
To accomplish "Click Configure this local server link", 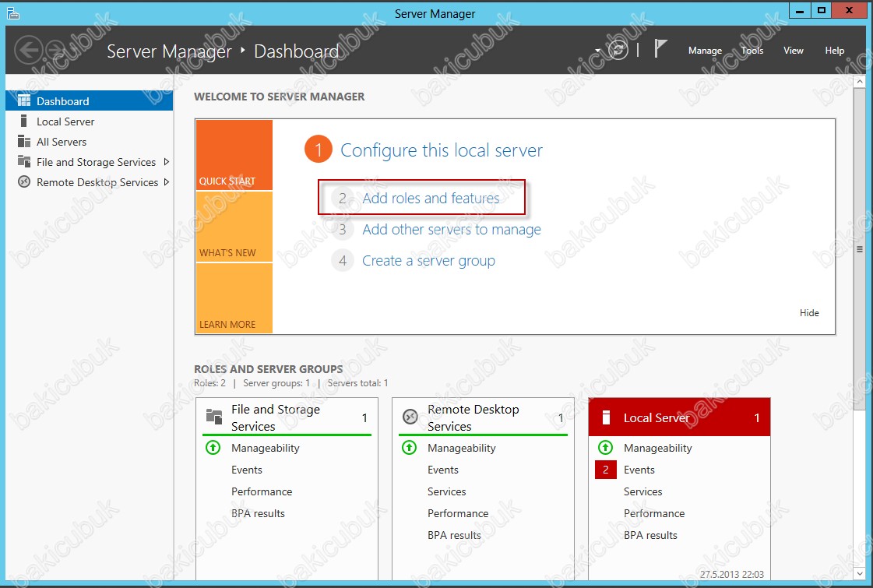I will pos(442,150).
